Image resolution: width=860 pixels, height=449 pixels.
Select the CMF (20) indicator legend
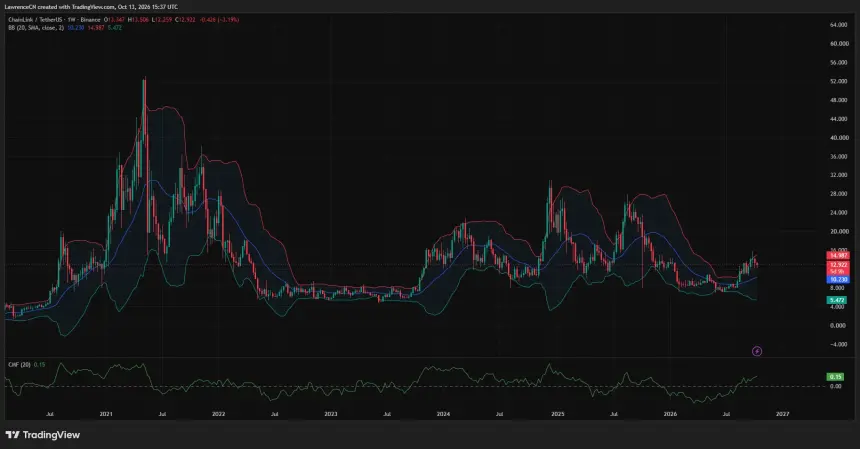(19, 365)
